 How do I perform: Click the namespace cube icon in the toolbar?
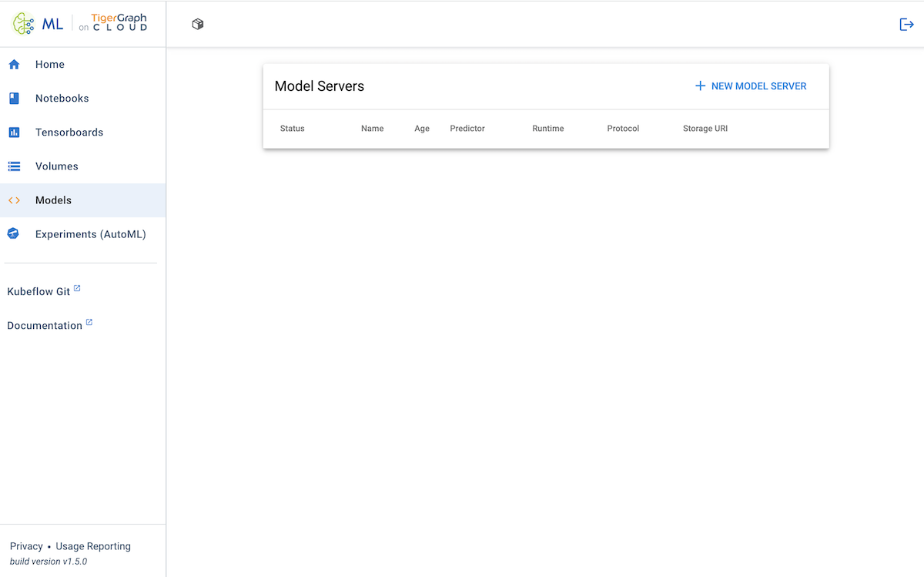(197, 24)
